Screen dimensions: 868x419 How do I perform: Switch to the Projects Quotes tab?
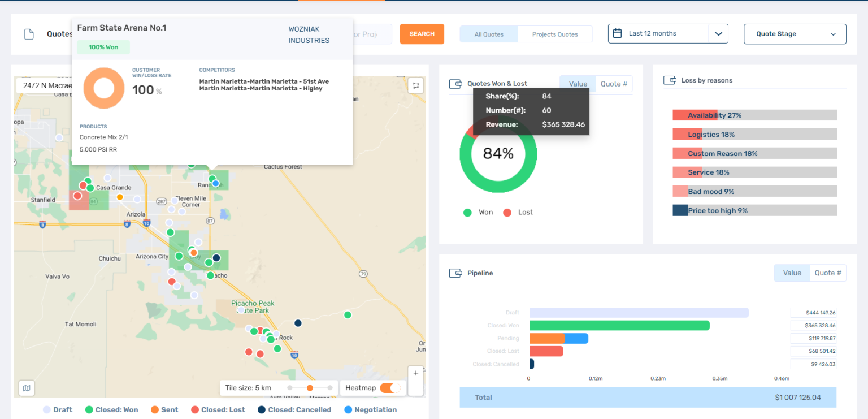[554, 34]
